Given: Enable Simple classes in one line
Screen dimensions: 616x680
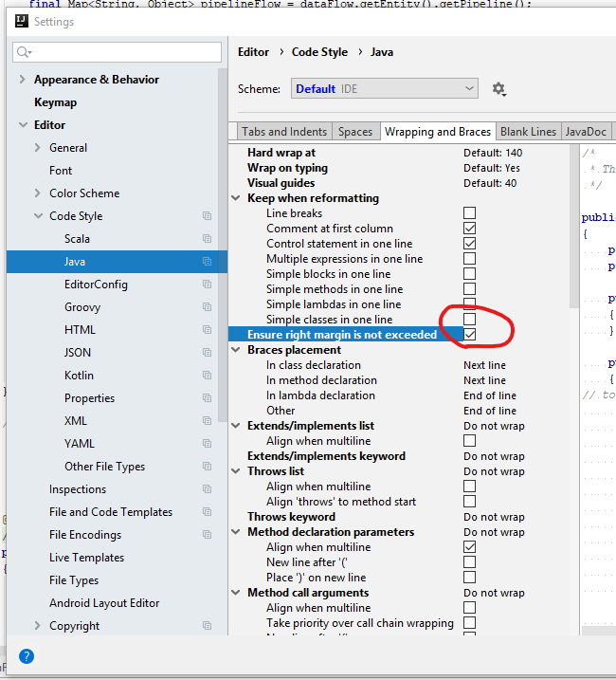Looking at the screenshot, I should coord(469,320).
